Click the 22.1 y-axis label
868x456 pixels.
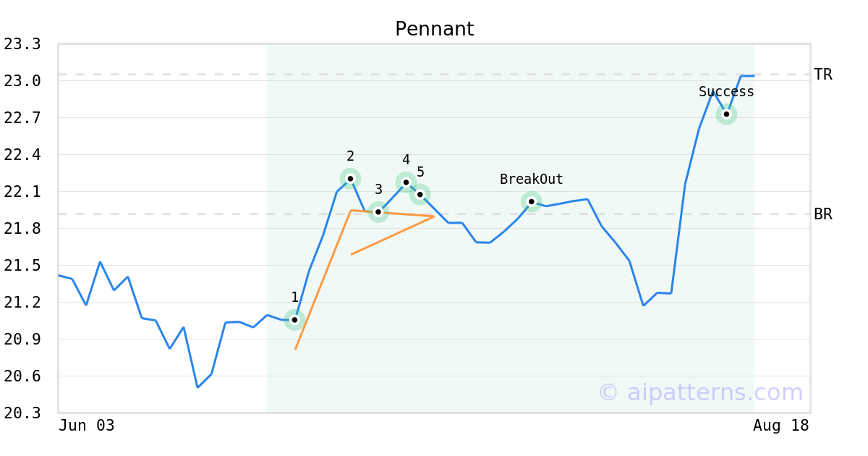[22, 192]
